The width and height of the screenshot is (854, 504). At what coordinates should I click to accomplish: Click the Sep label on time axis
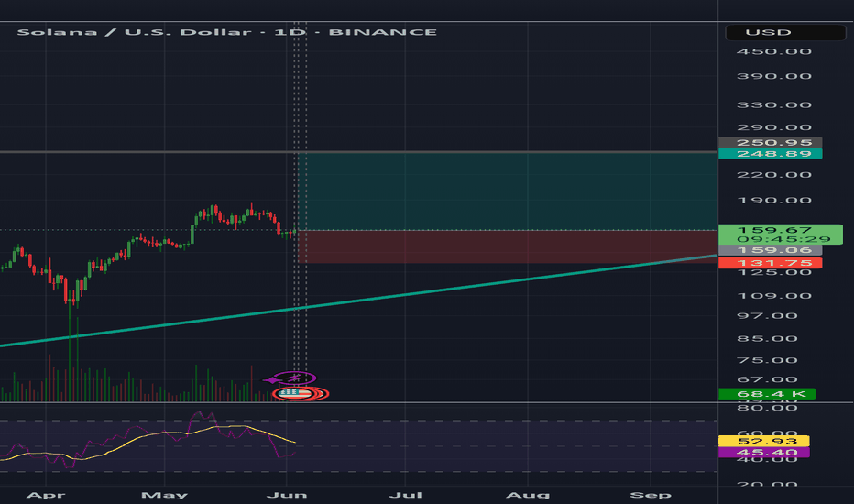pos(651,495)
